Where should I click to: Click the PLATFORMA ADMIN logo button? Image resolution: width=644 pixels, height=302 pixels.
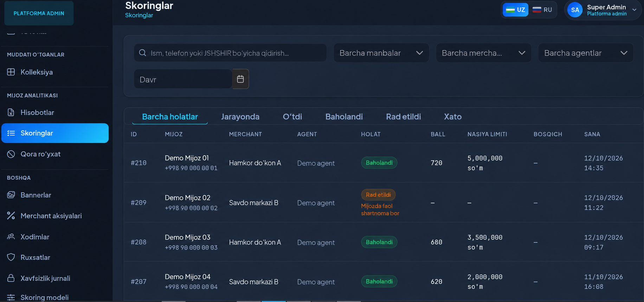point(39,13)
